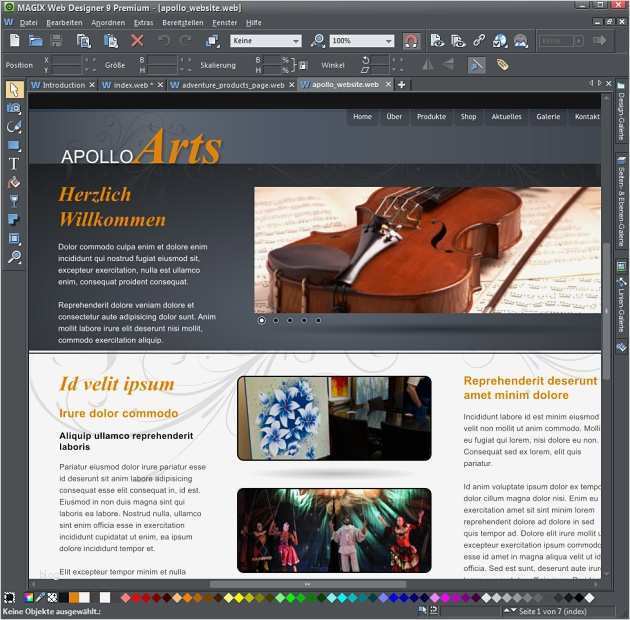The height and width of the screenshot is (620, 630).
Task: Open the Fenster menu
Action: click(225, 23)
